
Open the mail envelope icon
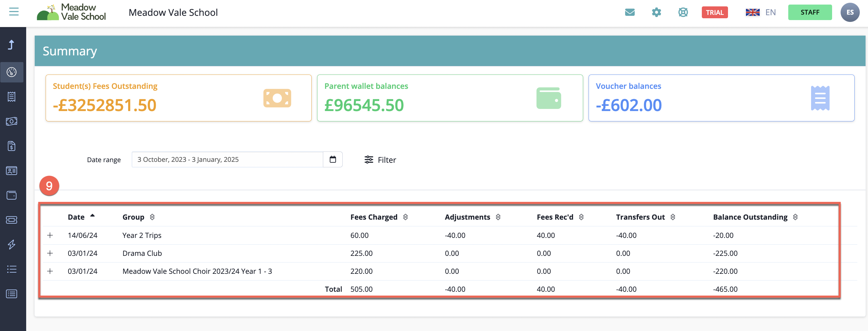point(630,12)
